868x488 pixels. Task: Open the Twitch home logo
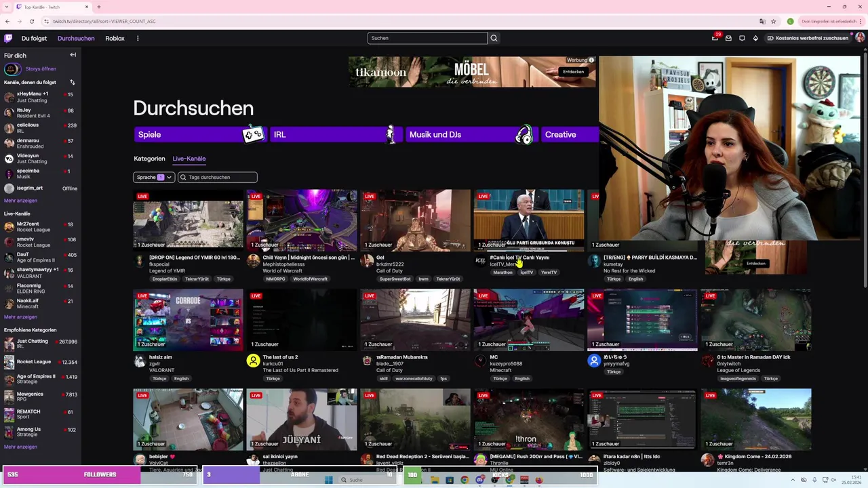pyautogui.click(x=8, y=38)
